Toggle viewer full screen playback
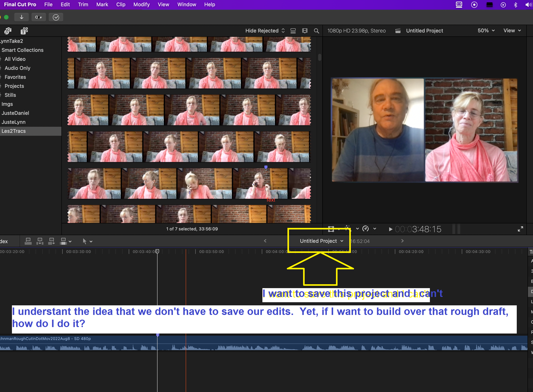Viewport: 533px width, 392px height. point(520,229)
